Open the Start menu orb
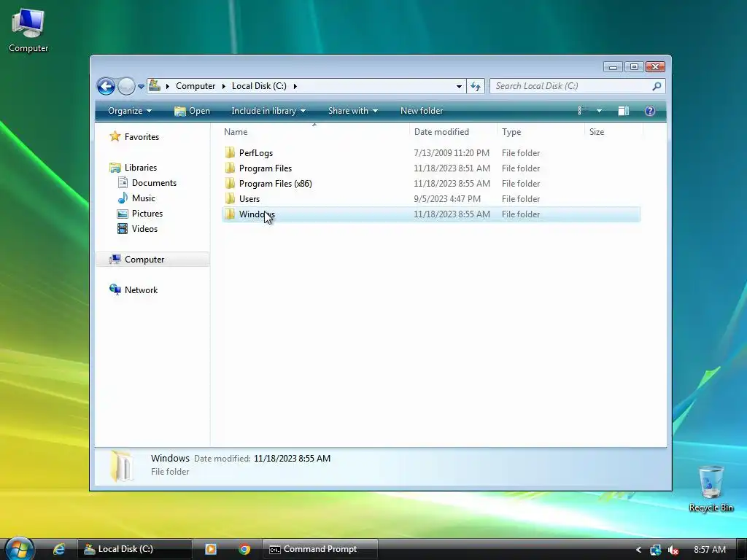 pyautogui.click(x=20, y=548)
